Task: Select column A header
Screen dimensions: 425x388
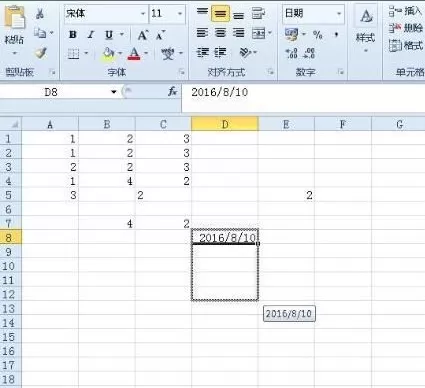Action: (x=50, y=124)
